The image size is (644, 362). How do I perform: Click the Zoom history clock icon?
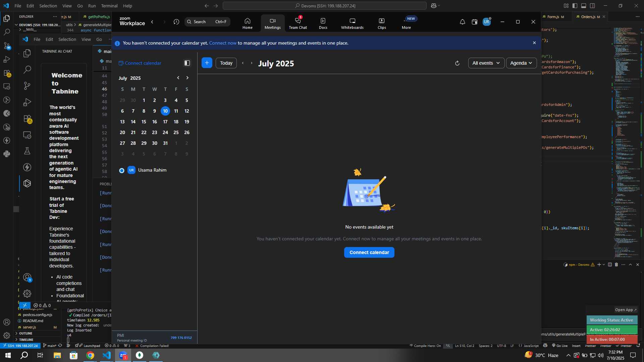(176, 22)
